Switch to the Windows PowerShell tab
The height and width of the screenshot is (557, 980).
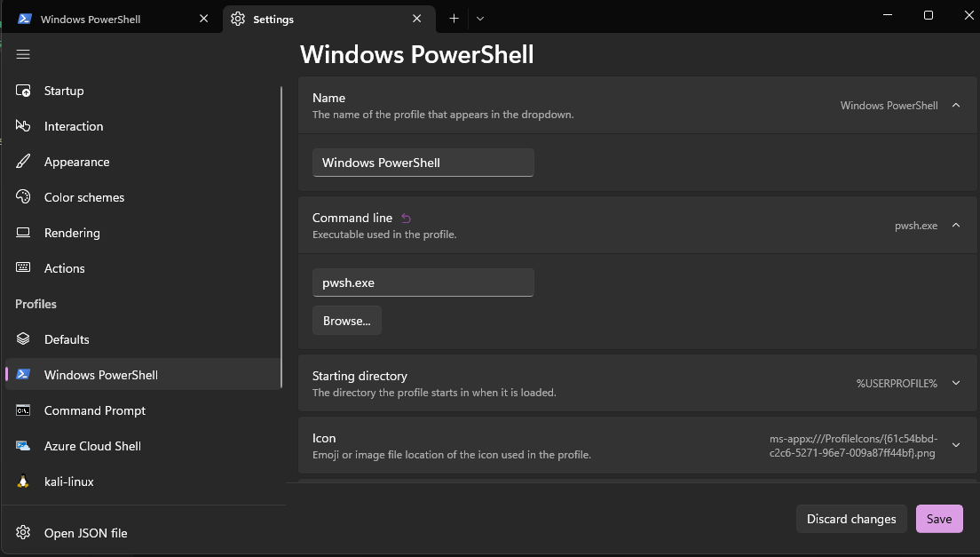[98, 19]
